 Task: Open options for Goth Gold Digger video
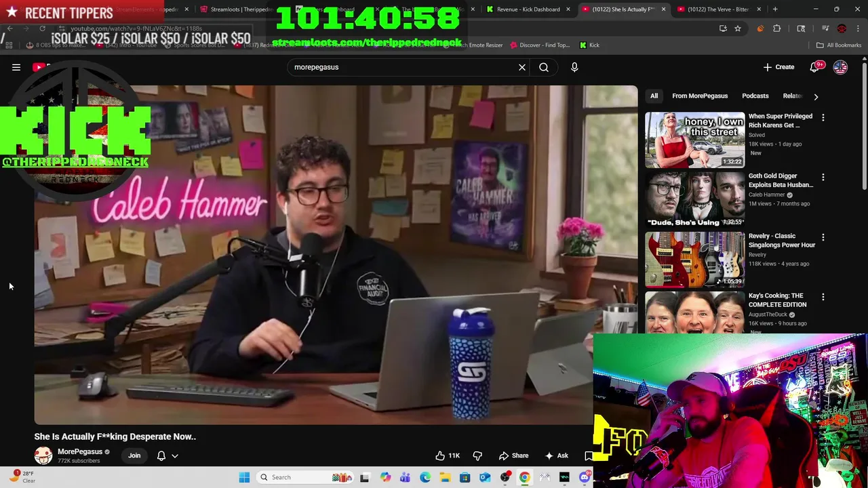pos(823,177)
